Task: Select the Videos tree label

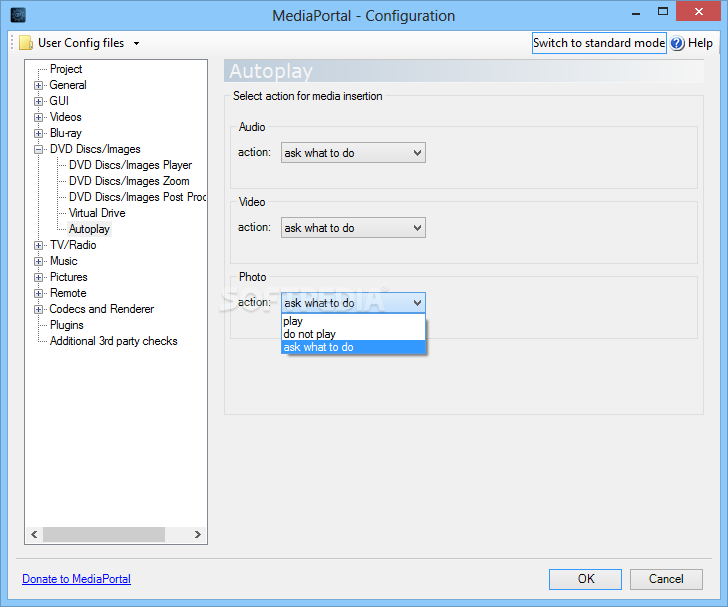Action: pyautogui.click(x=65, y=117)
